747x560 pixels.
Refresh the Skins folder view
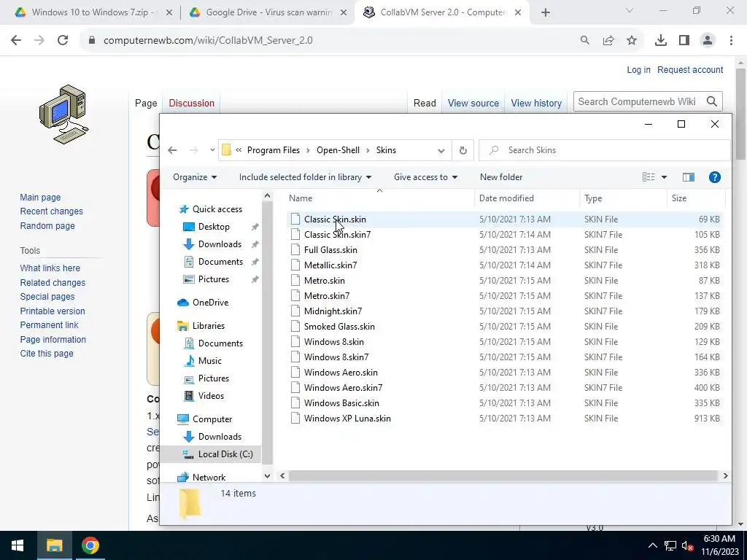[462, 150]
